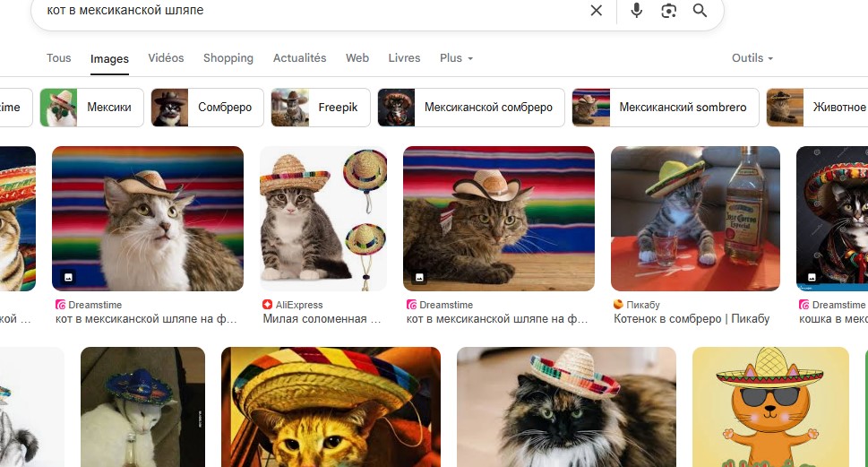The image size is (868, 467).
Task: Click licensable badge icon on lying tabby image
Action: (419, 278)
